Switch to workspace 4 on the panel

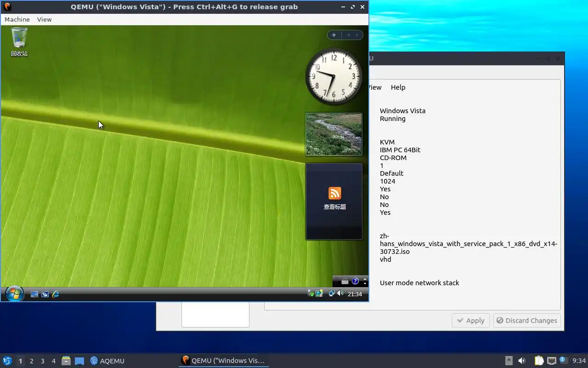click(x=53, y=361)
